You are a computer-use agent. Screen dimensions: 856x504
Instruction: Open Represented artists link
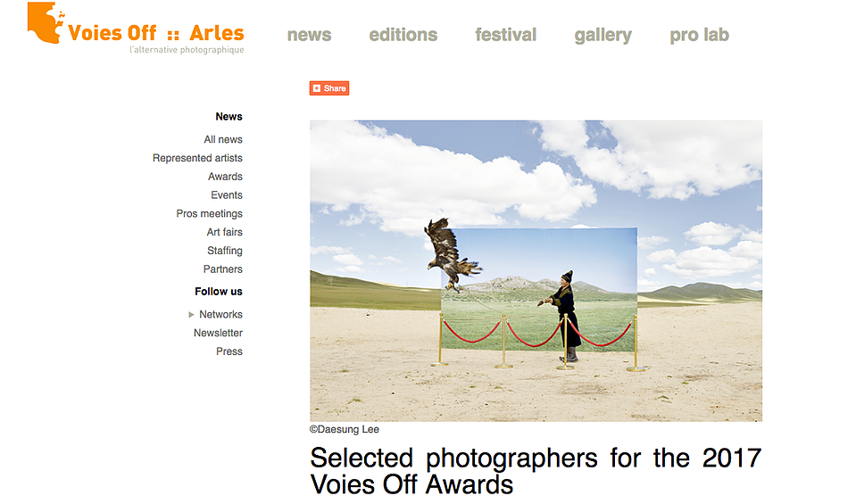(197, 158)
